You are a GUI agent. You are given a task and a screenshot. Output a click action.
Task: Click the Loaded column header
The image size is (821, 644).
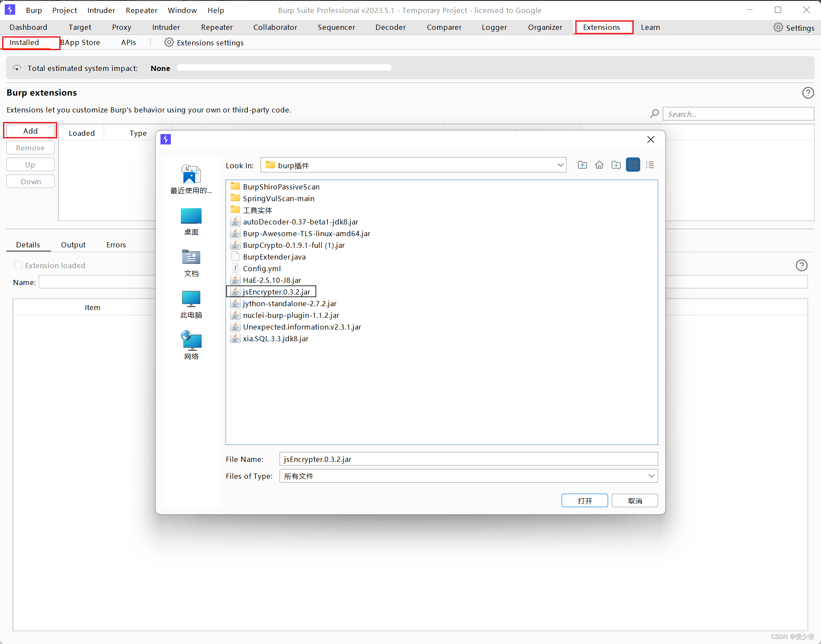pos(81,133)
